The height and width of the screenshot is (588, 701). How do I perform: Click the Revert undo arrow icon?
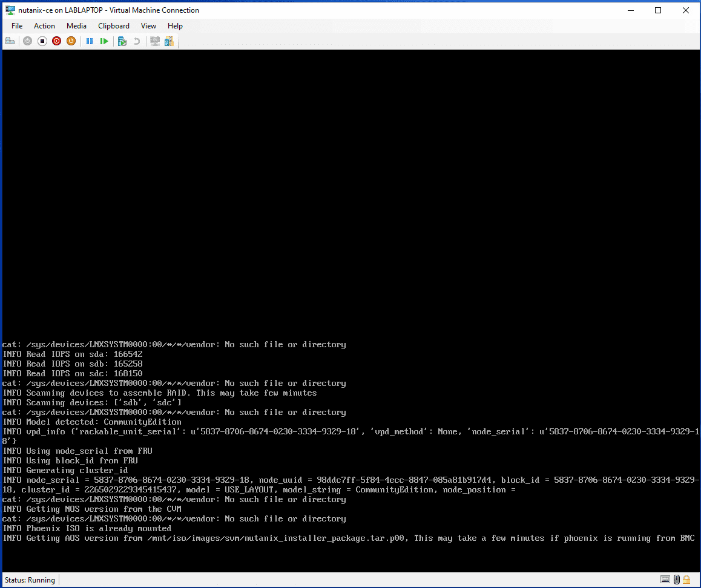[137, 41]
